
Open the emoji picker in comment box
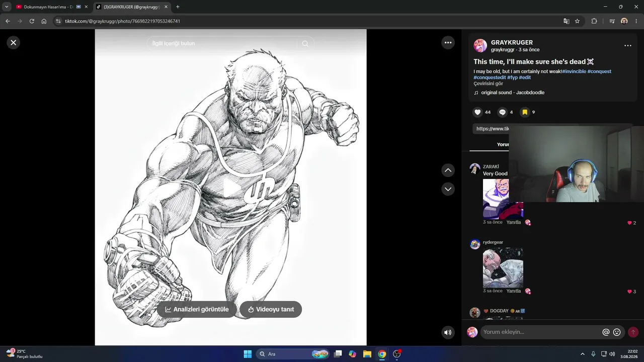click(x=617, y=332)
